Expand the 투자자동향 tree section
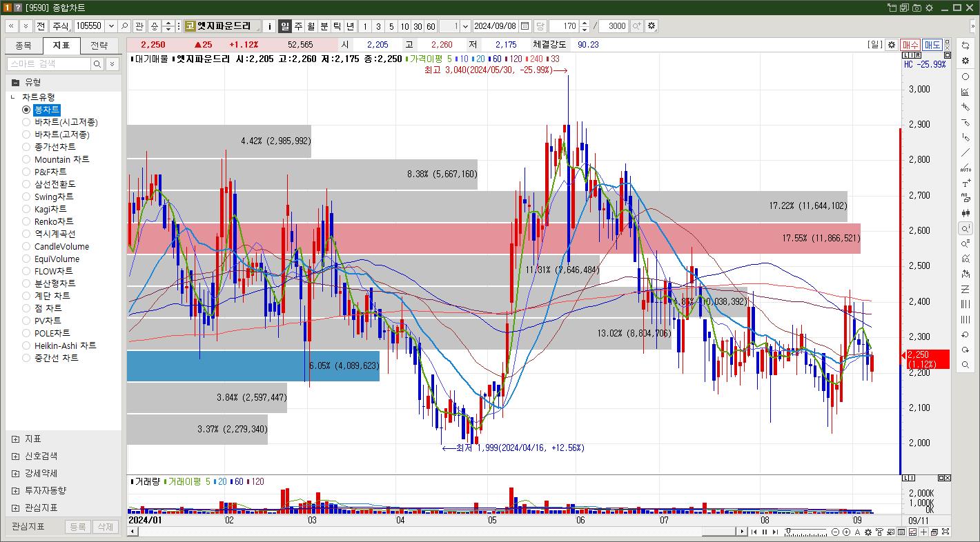This screenshot has height=542, width=980. click(16, 490)
